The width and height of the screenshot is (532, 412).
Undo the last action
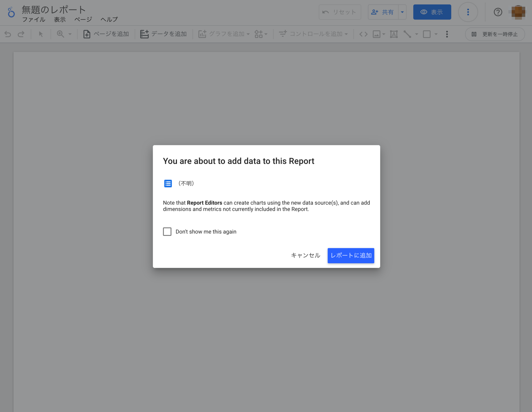point(8,34)
